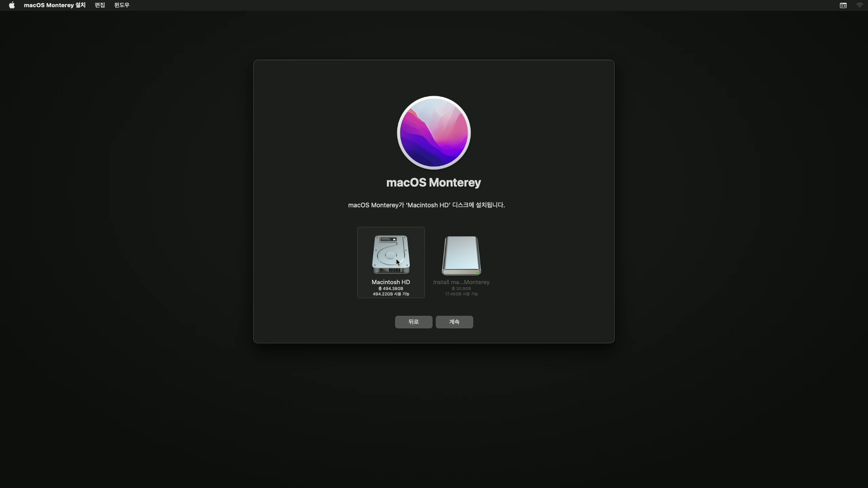Open the 윈도우 menu

[122, 5]
